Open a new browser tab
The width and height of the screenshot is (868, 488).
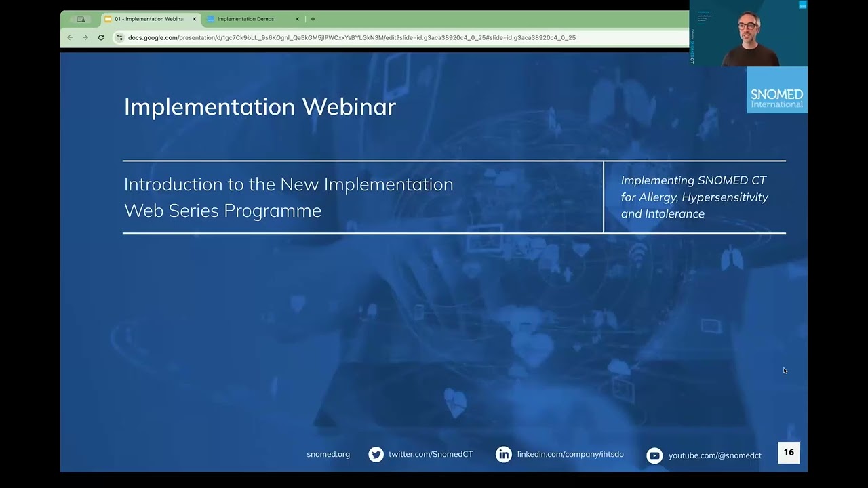(313, 19)
